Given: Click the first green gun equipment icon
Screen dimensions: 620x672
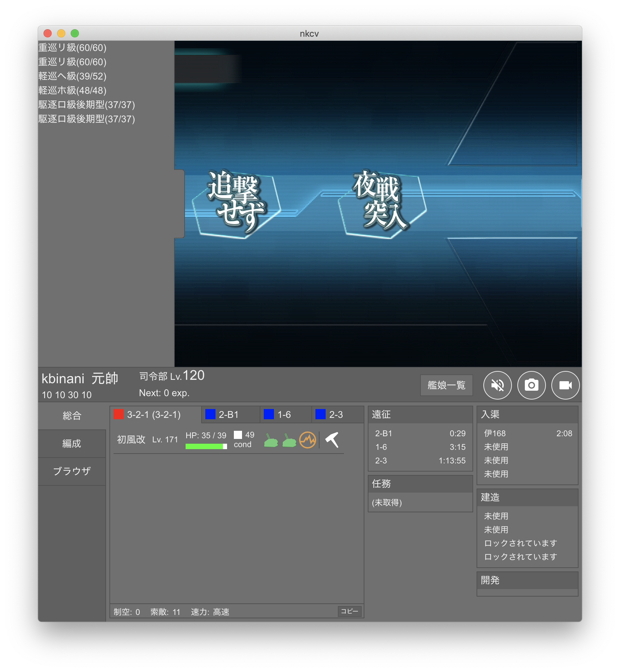Looking at the screenshot, I should (271, 440).
